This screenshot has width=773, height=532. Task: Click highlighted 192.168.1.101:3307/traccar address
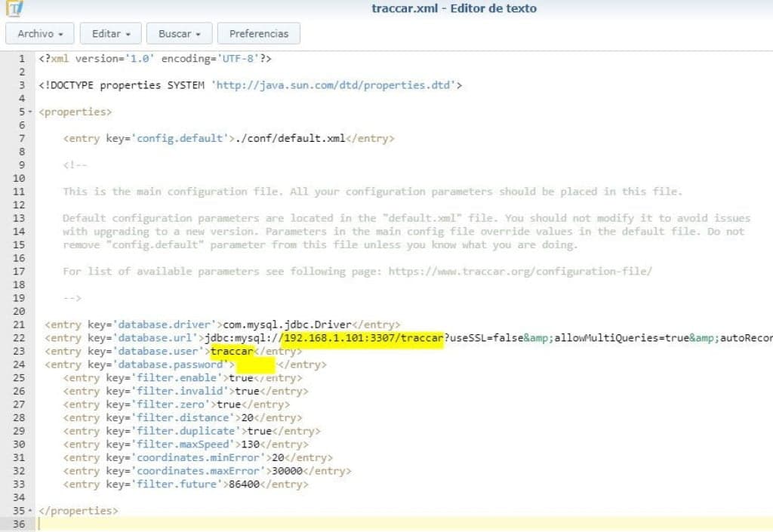[362, 338]
